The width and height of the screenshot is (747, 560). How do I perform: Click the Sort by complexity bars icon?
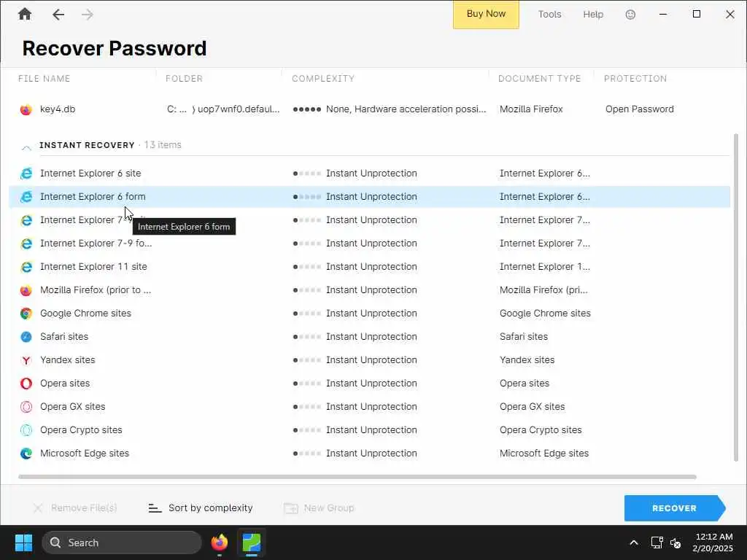155,508
